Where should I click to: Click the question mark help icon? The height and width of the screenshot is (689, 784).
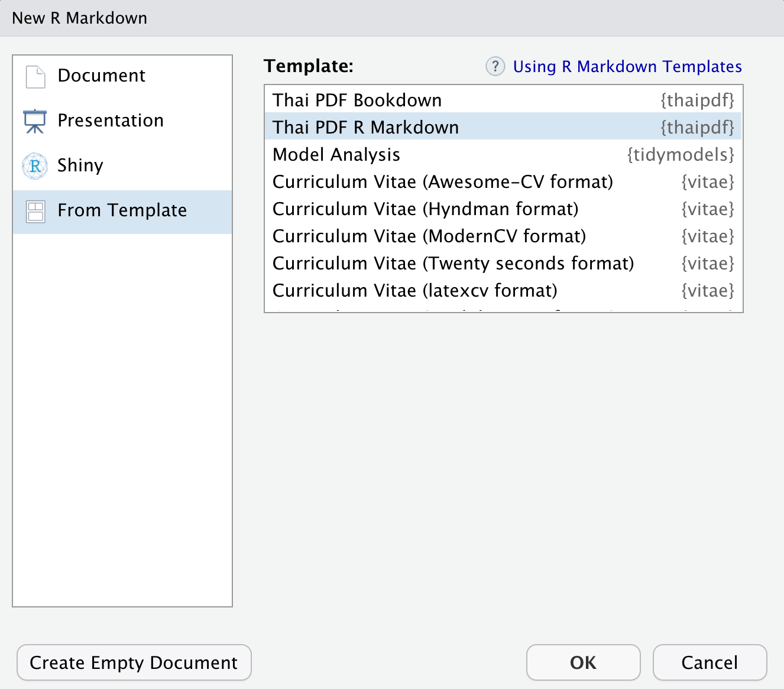495,66
